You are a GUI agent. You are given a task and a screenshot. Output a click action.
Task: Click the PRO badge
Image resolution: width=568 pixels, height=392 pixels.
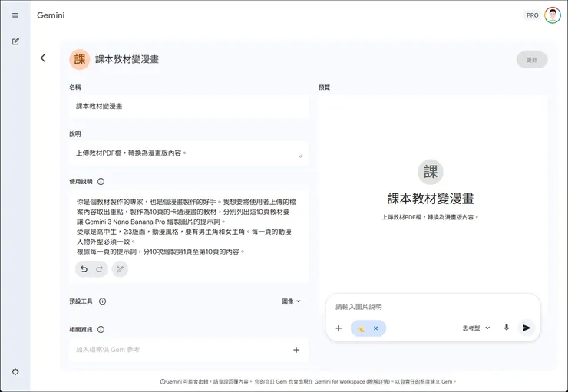coord(532,15)
